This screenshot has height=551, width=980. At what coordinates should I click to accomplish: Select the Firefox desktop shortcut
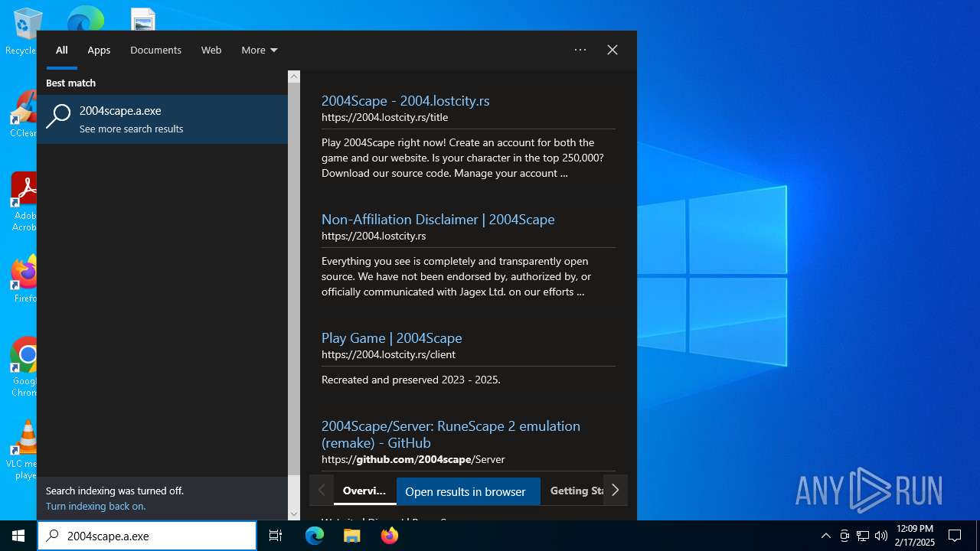24,279
